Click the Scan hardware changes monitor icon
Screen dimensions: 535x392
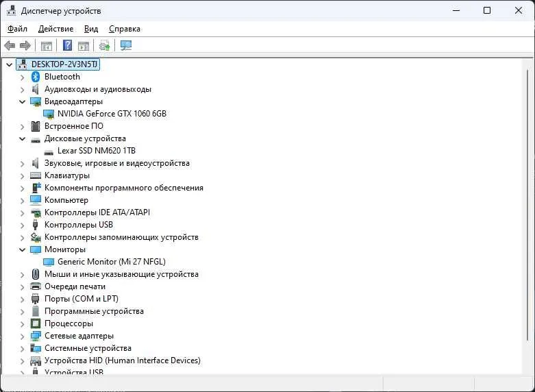126,45
